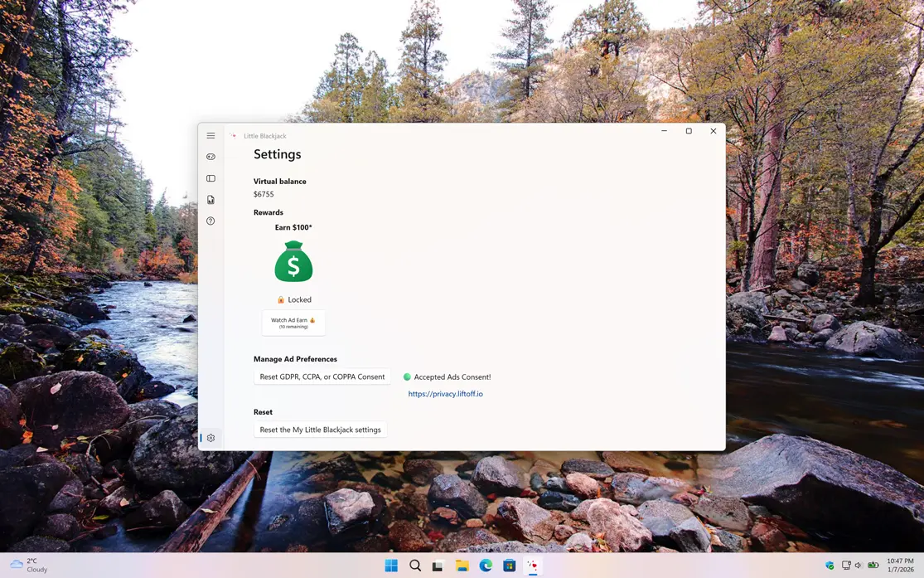
Task: Launch Microsoft Edge from the taskbar
Action: (x=486, y=566)
